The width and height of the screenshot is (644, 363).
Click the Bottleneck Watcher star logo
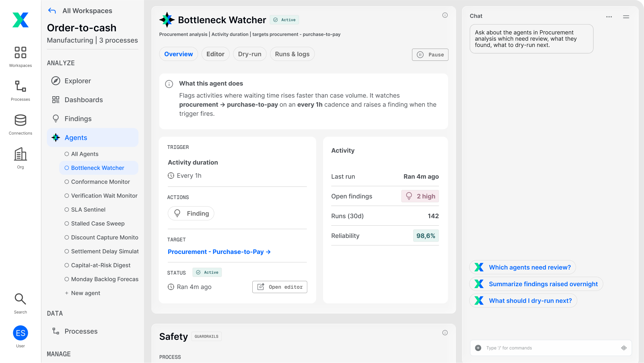tap(167, 20)
